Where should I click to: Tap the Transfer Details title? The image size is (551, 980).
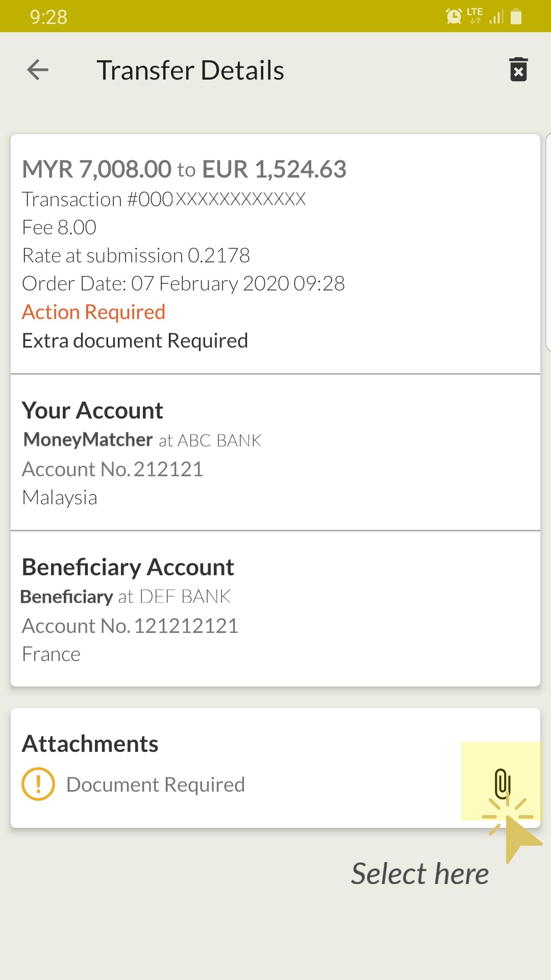(190, 70)
